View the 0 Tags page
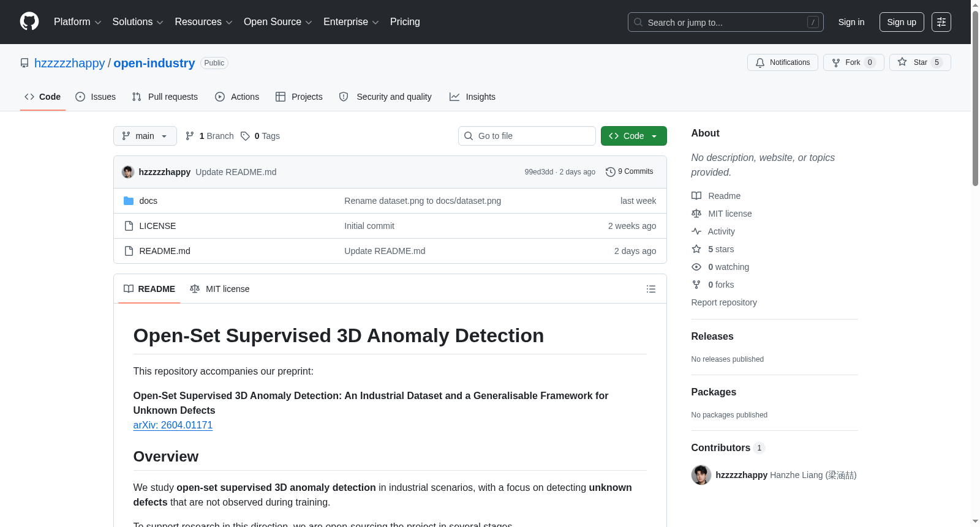 point(260,136)
